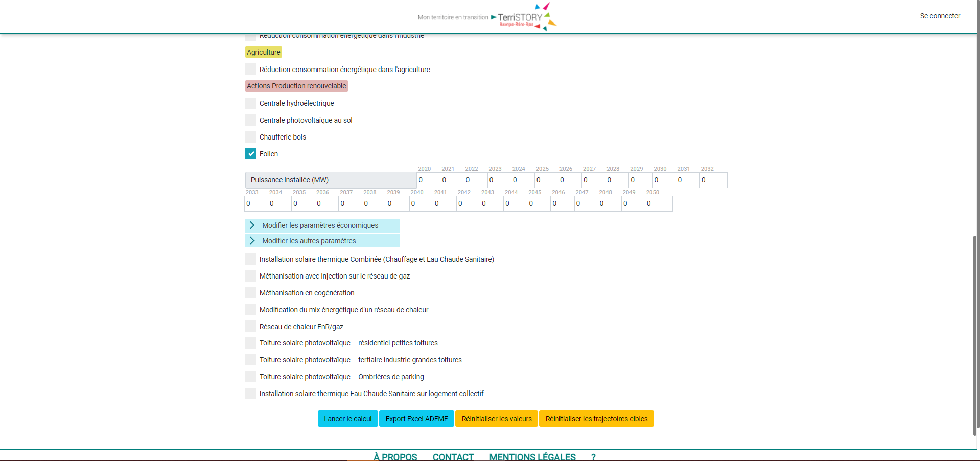Viewport: 980px width, 461px height.
Task: Enable 'Chaufferie bois' checkbox
Action: (x=251, y=137)
